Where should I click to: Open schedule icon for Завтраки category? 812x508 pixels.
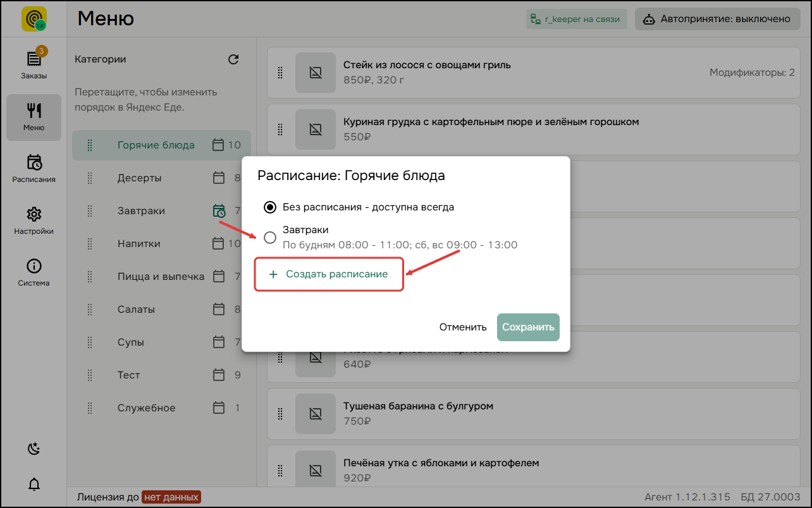219,211
